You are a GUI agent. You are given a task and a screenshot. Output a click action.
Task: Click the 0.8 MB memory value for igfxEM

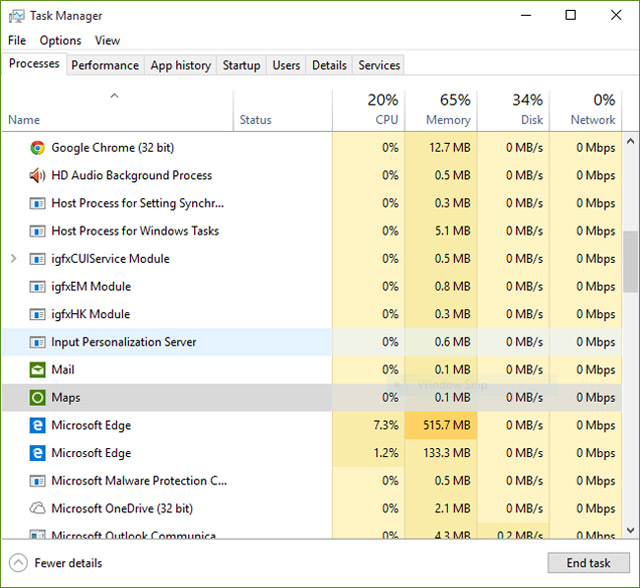pos(453,286)
